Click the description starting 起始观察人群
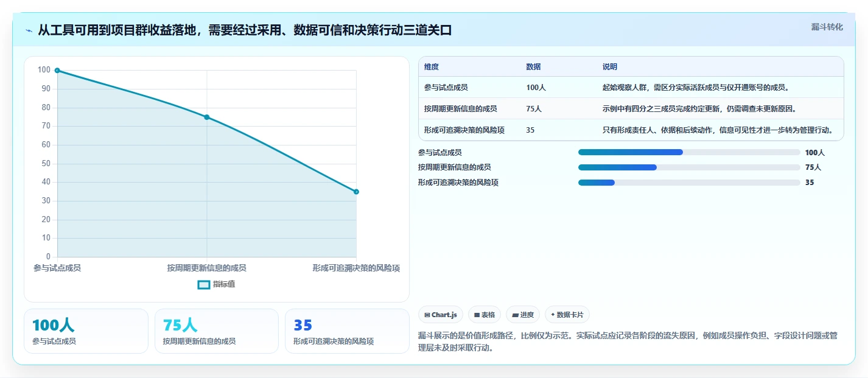Screen dimensions: 868x378 [x=696, y=88]
